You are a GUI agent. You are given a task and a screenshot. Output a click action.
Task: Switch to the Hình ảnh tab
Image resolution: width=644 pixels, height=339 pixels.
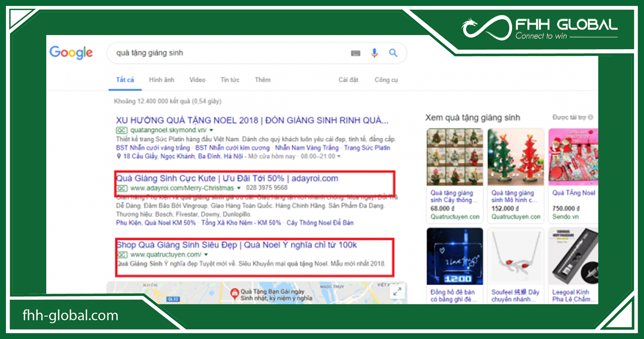(161, 80)
